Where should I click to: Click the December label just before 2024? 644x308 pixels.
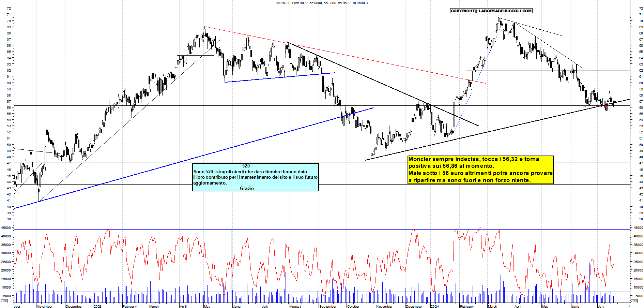[x=414, y=306]
